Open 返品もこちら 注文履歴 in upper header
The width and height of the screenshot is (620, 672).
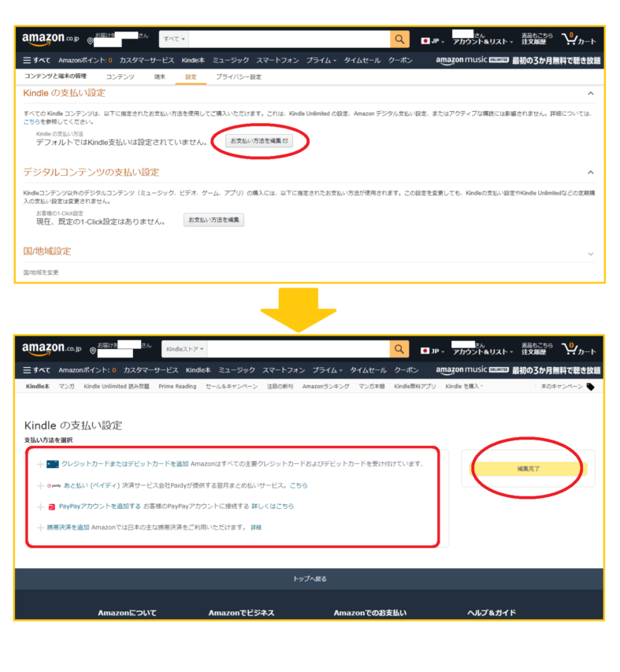coord(536,39)
